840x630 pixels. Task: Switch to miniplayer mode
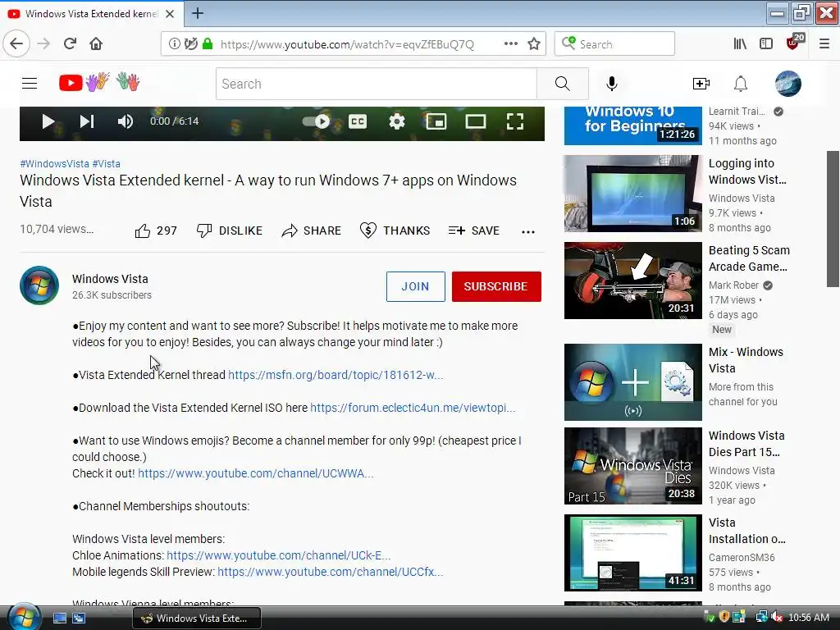[436, 121]
